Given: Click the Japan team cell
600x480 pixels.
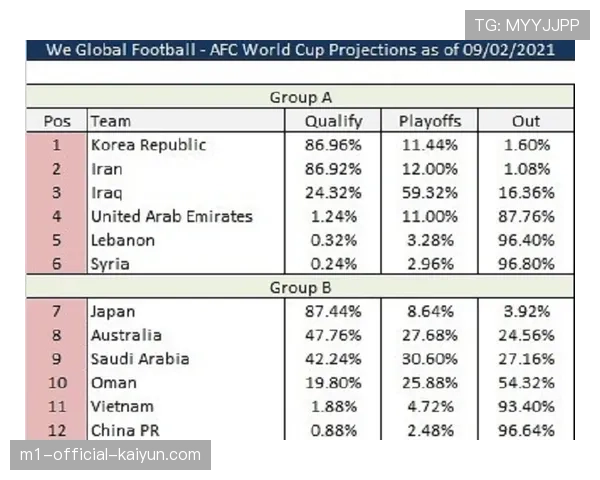Looking at the screenshot, I should (x=112, y=311).
